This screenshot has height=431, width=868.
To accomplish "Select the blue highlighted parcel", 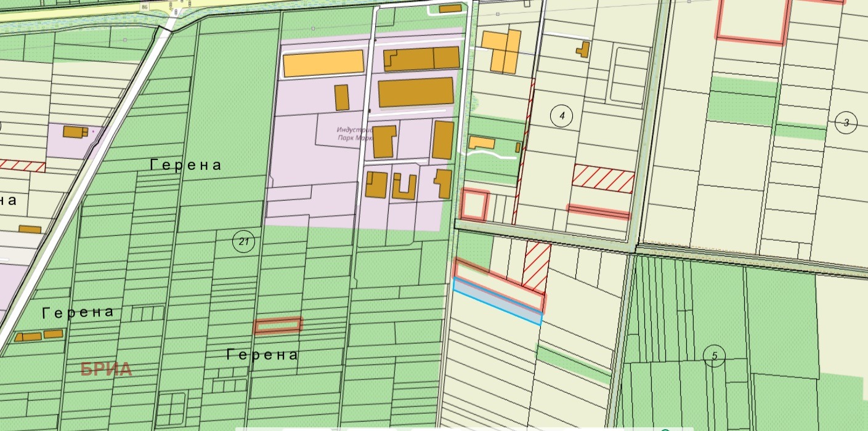I will pyautogui.click(x=497, y=300).
